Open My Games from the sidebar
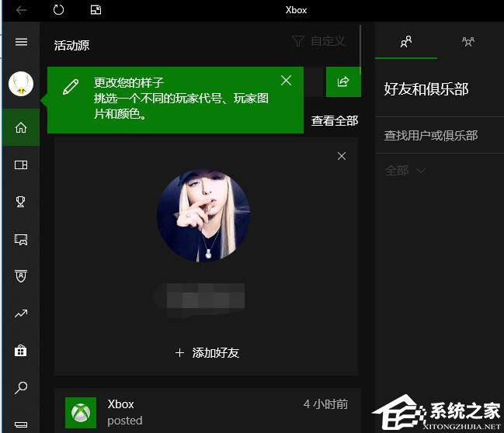This screenshot has width=504, height=433. tap(21, 165)
